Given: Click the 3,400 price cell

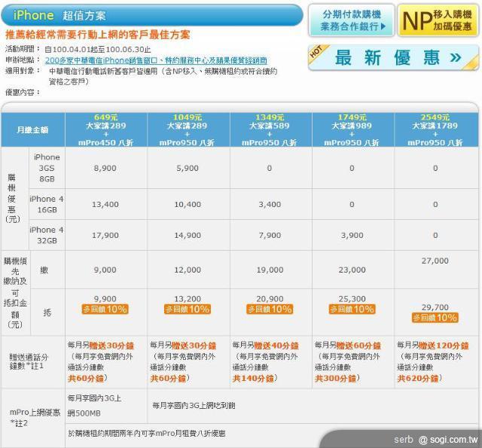Looking at the screenshot, I should pos(270,204).
